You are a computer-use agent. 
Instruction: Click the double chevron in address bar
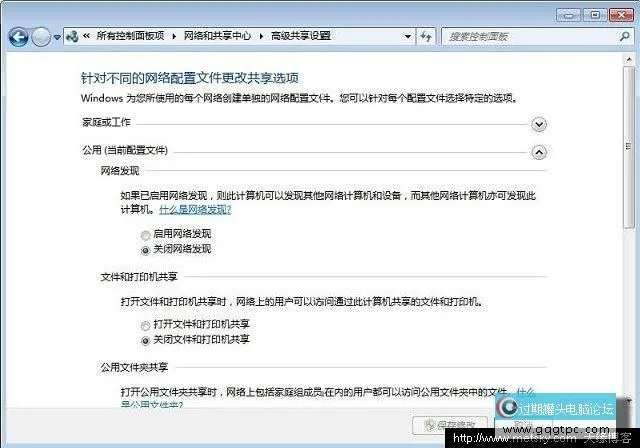point(87,36)
